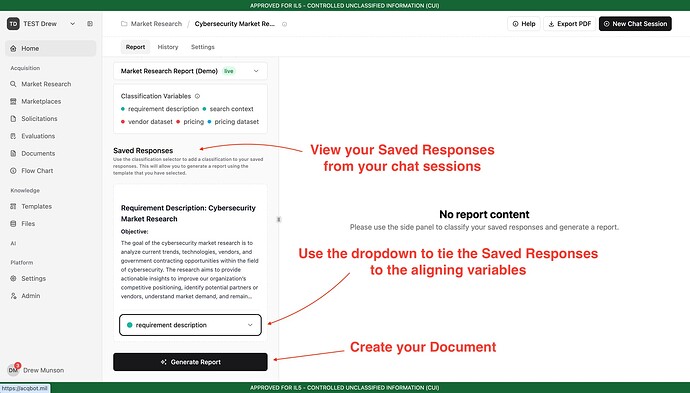This screenshot has width=690, height=393.
Task: Click the search context variable tag
Action: click(228, 109)
